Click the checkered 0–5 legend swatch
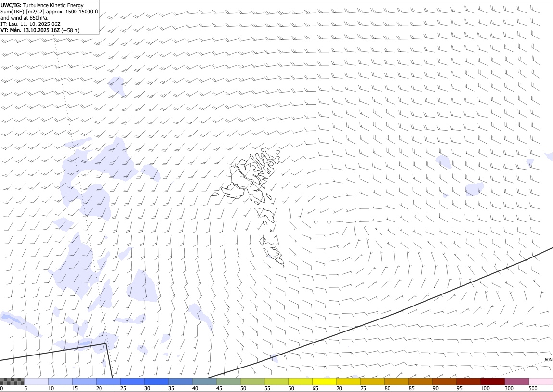Viewport: 553px width, 392px height. [12, 381]
